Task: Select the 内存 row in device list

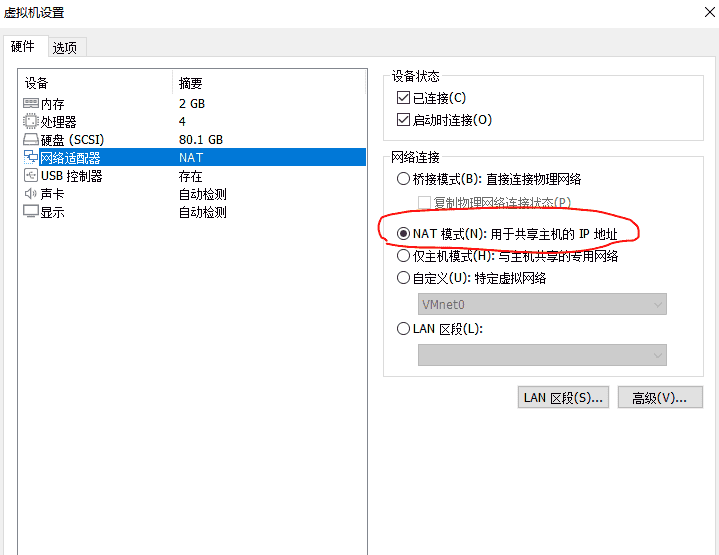Action: coord(194,104)
